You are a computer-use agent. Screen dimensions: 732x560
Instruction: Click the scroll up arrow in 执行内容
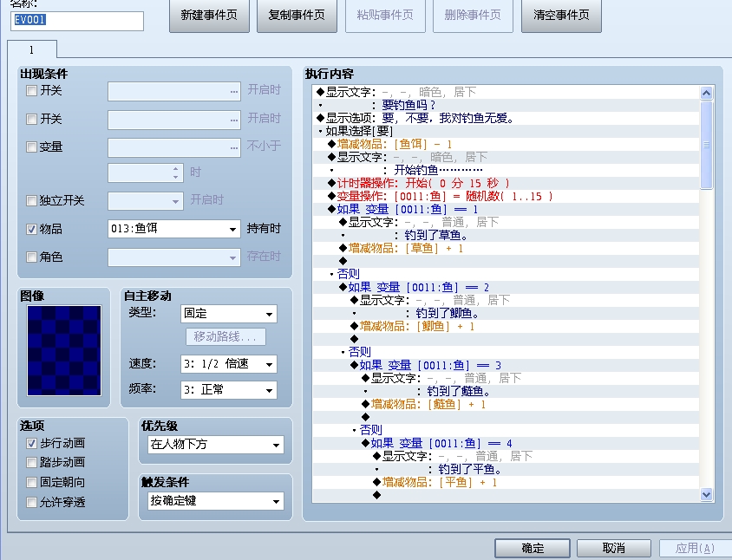coord(706,93)
